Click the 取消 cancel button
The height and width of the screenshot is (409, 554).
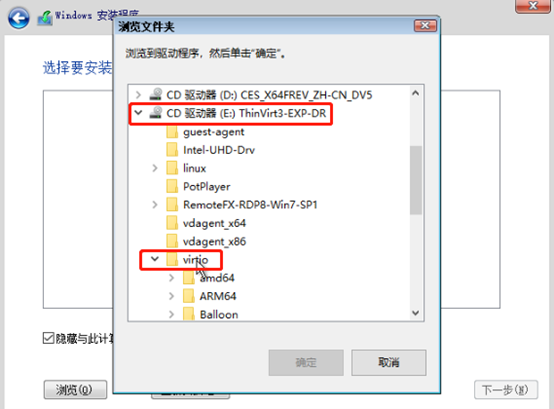click(389, 362)
